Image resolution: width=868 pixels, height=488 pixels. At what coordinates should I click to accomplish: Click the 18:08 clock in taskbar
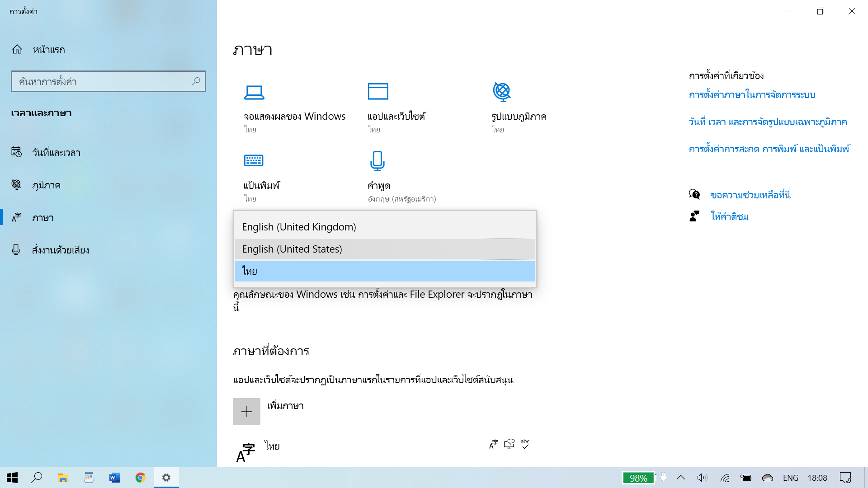(x=817, y=478)
